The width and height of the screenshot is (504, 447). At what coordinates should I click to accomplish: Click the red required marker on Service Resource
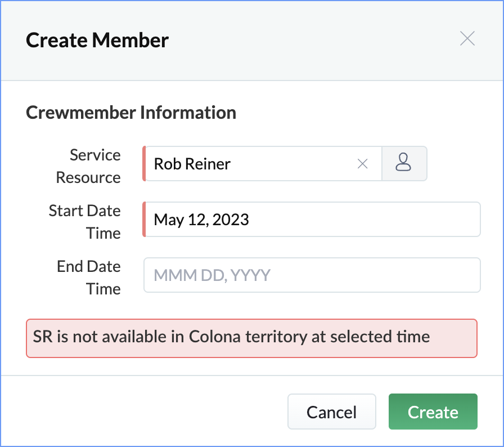(144, 164)
